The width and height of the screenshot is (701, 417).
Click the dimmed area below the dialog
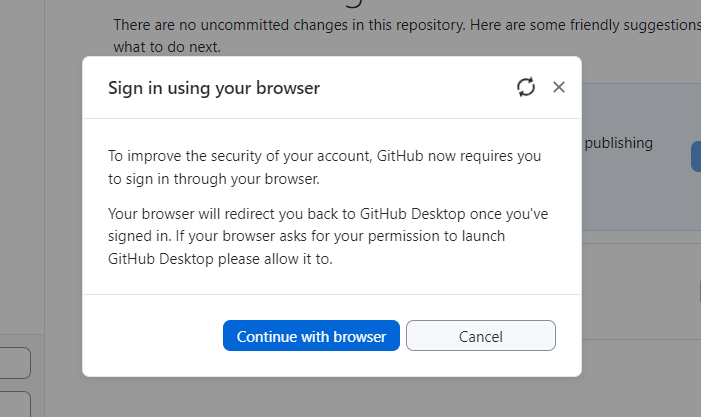pos(330,397)
